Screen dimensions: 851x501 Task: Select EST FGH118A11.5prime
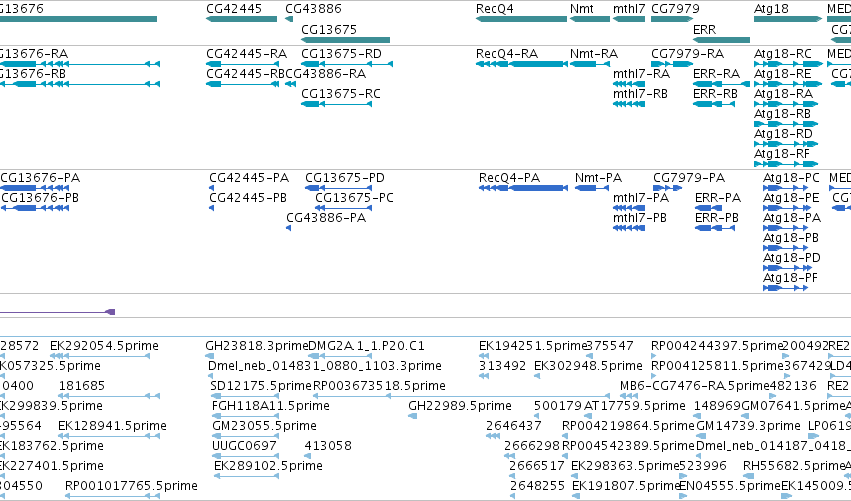coord(245,416)
